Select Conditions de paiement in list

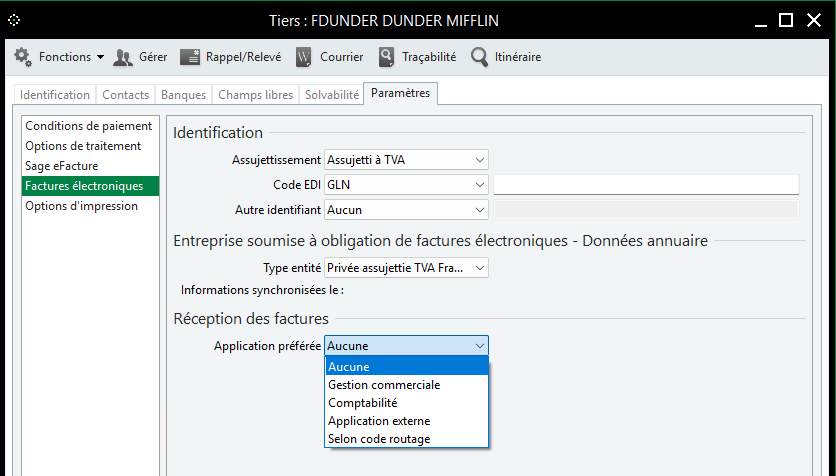[x=90, y=126]
